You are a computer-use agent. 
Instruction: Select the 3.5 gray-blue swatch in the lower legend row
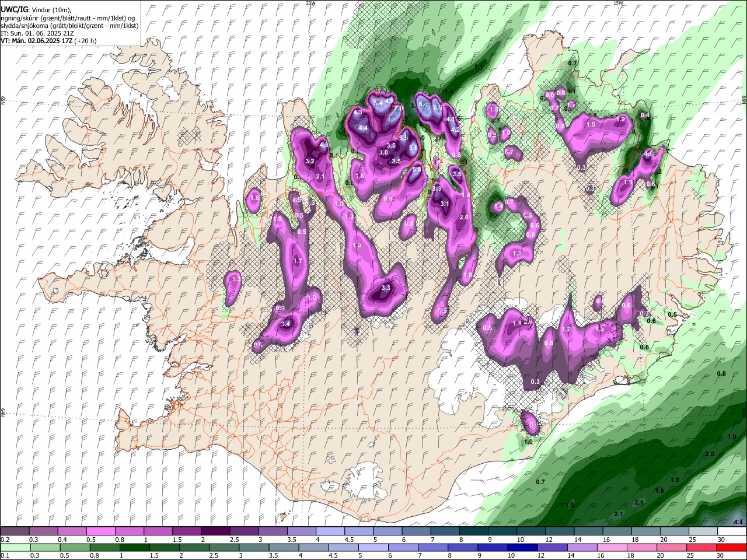point(284,547)
